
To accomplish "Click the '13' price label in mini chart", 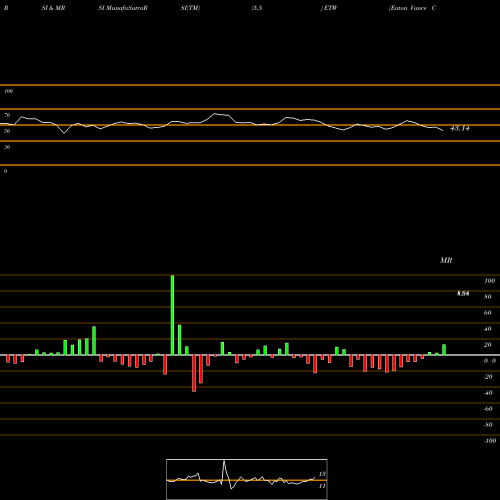I will point(322,474).
